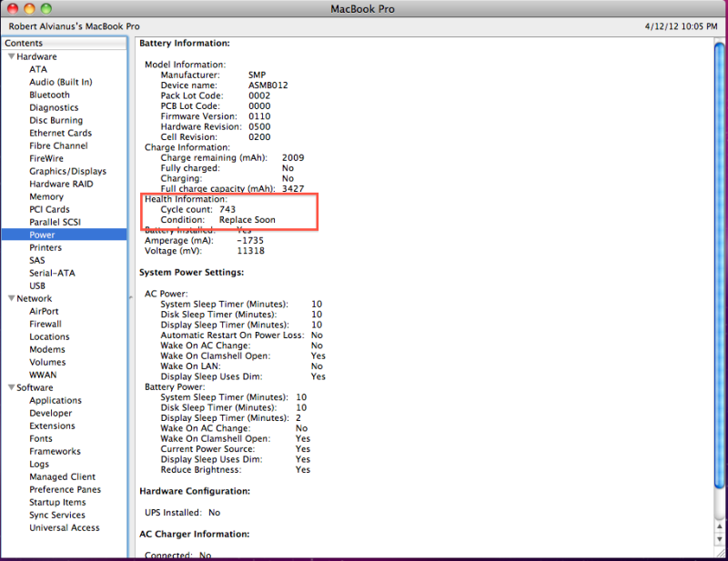The image size is (728, 561).
Task: Open Logs entry
Action: (39, 464)
